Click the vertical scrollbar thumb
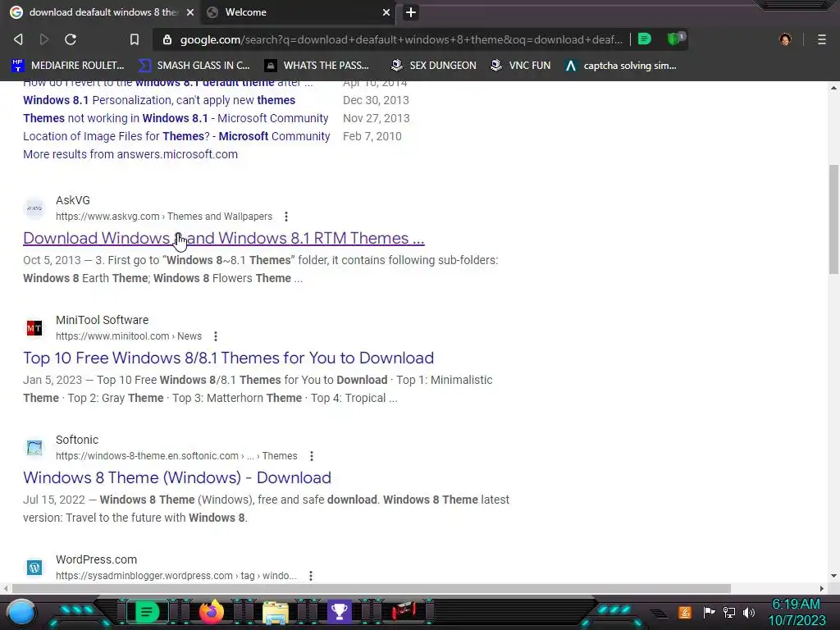Image resolution: width=840 pixels, height=630 pixels. 833,220
